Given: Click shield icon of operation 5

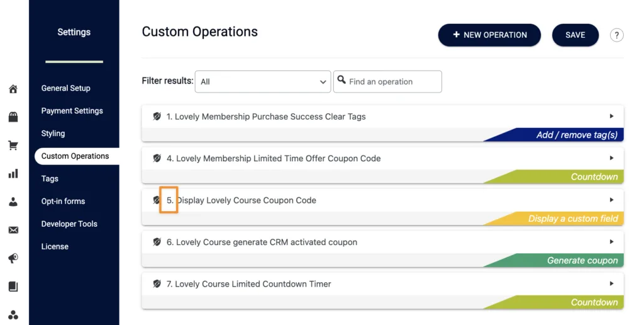Looking at the screenshot, I should 156,200.
